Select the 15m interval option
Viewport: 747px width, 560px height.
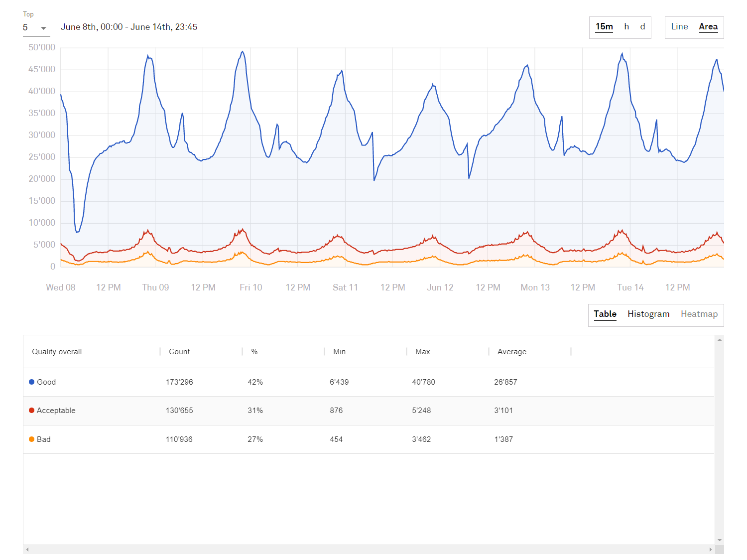pos(604,27)
